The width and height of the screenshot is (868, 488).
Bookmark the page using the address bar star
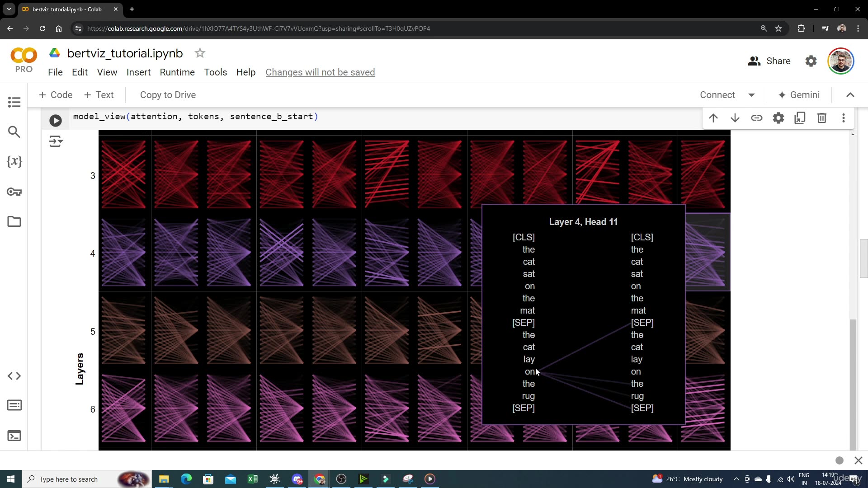(778, 28)
